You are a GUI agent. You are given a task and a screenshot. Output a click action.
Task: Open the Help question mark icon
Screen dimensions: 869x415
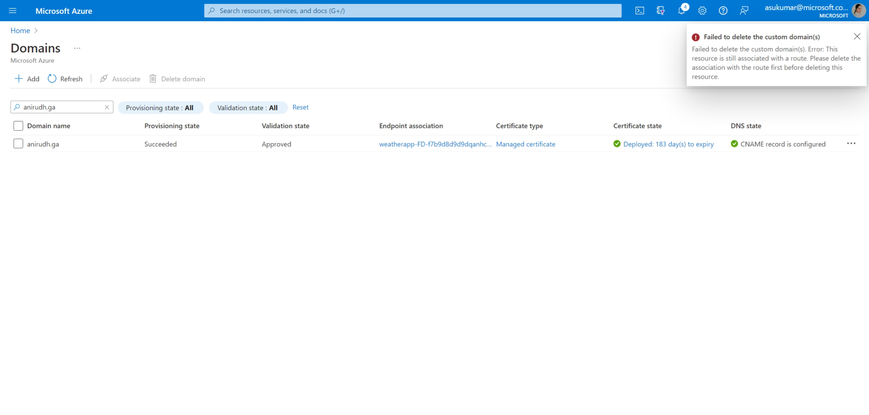pyautogui.click(x=723, y=11)
